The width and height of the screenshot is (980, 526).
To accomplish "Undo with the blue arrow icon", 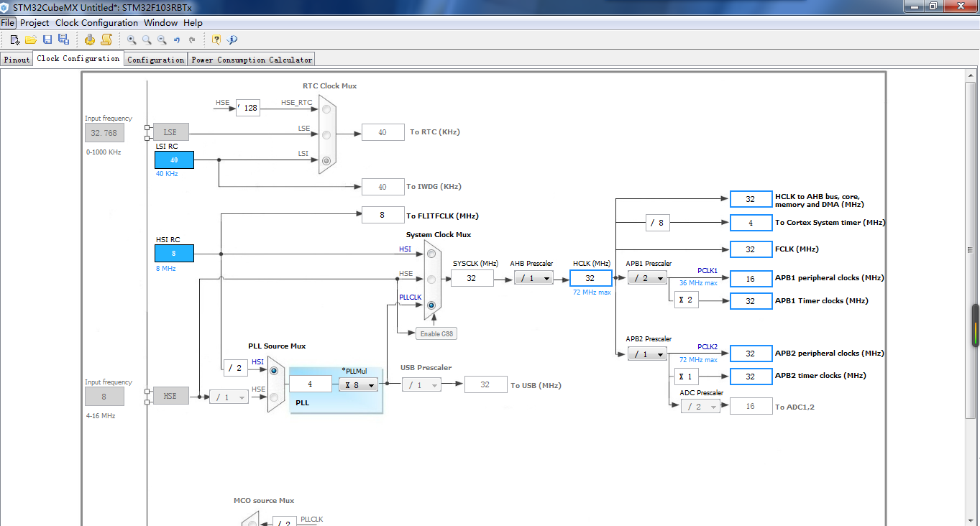I will pos(177,40).
